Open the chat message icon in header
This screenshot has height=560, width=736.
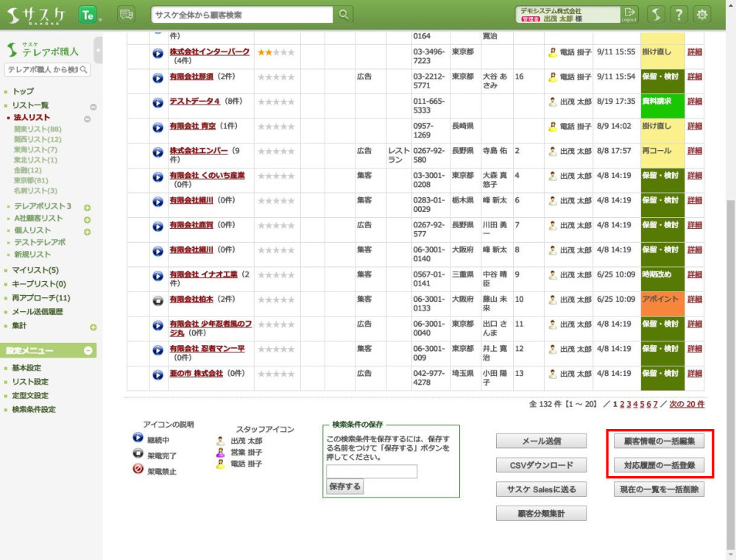point(126,15)
